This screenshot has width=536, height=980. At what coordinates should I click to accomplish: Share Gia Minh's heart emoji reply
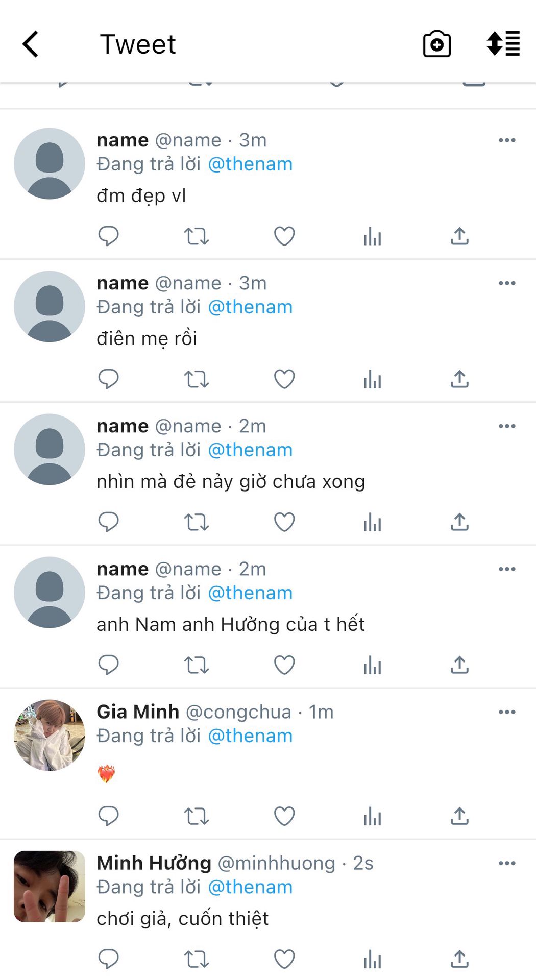[x=459, y=816]
